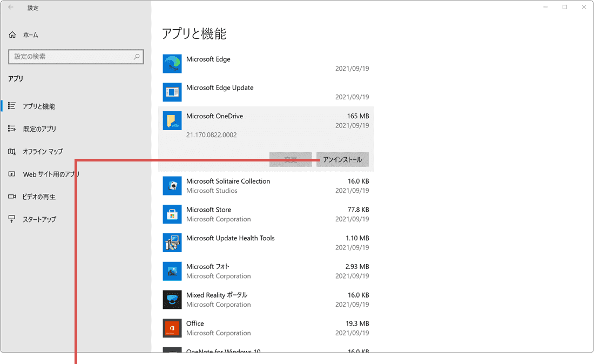The image size is (594, 364).
Task: Click the アプリと機能 page heading
Action: point(194,33)
